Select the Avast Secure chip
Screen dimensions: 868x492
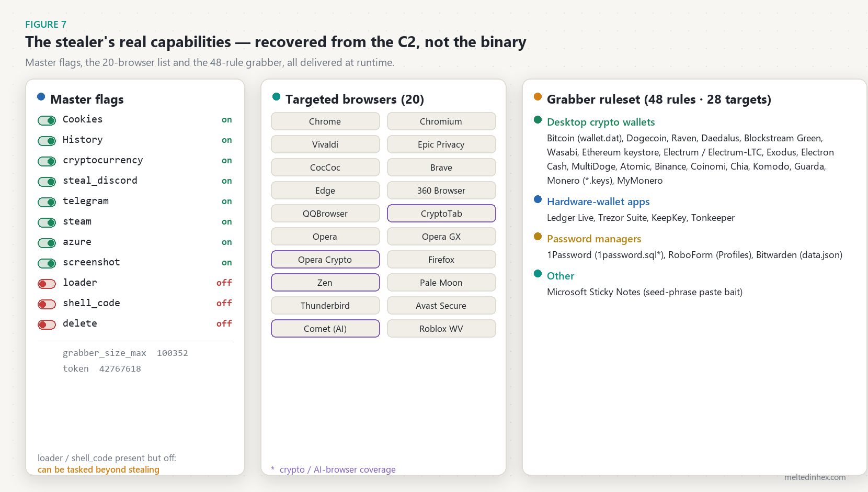pos(441,306)
